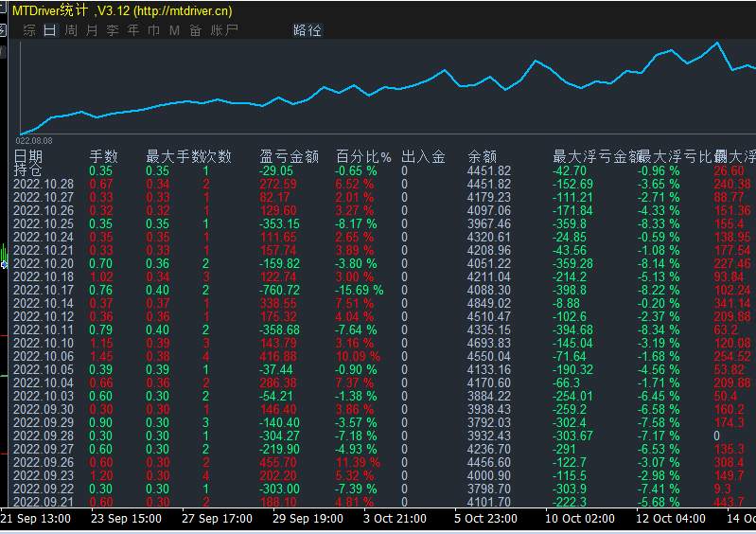Click the -760.72 loss amount cell
Image resolution: width=756 pixels, height=534 pixels.
click(x=279, y=290)
